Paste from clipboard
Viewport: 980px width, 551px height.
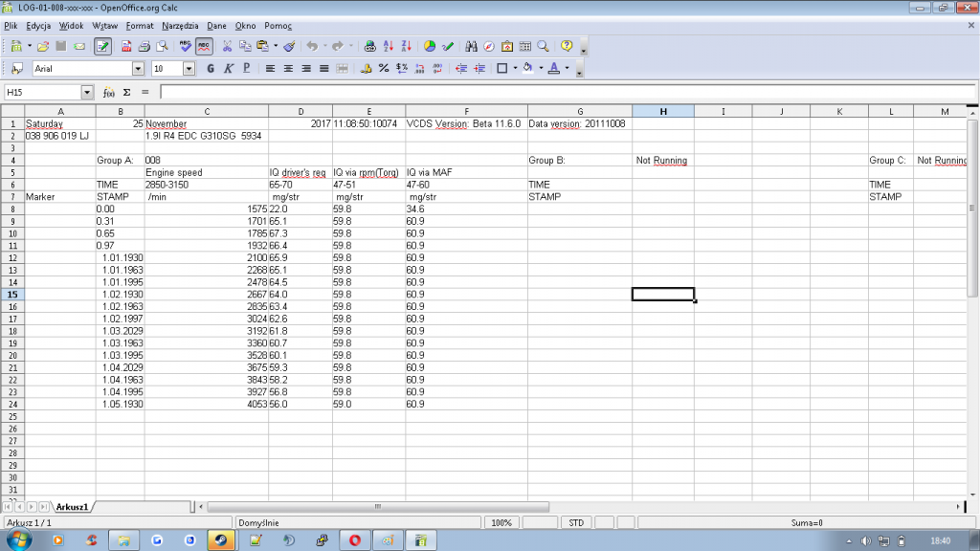(x=262, y=46)
